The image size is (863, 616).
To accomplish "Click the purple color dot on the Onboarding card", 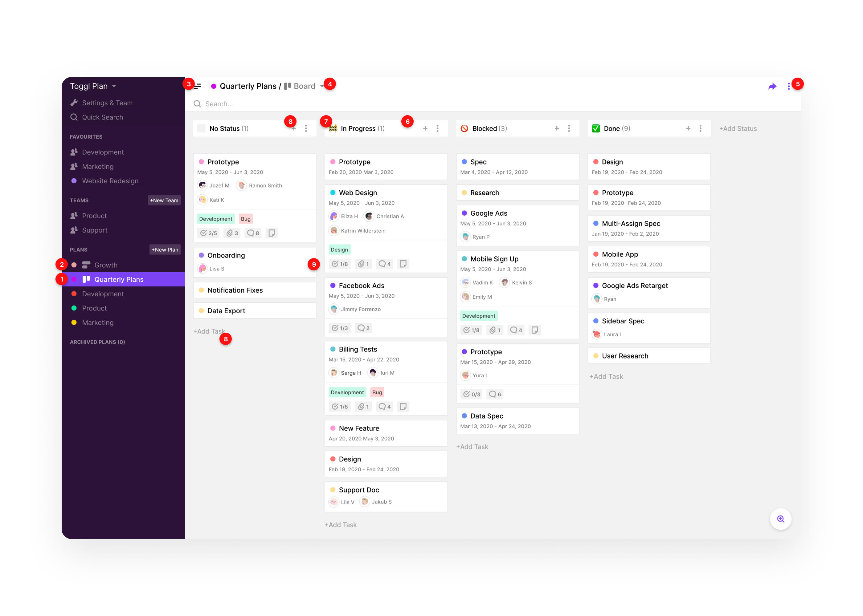I will [202, 255].
